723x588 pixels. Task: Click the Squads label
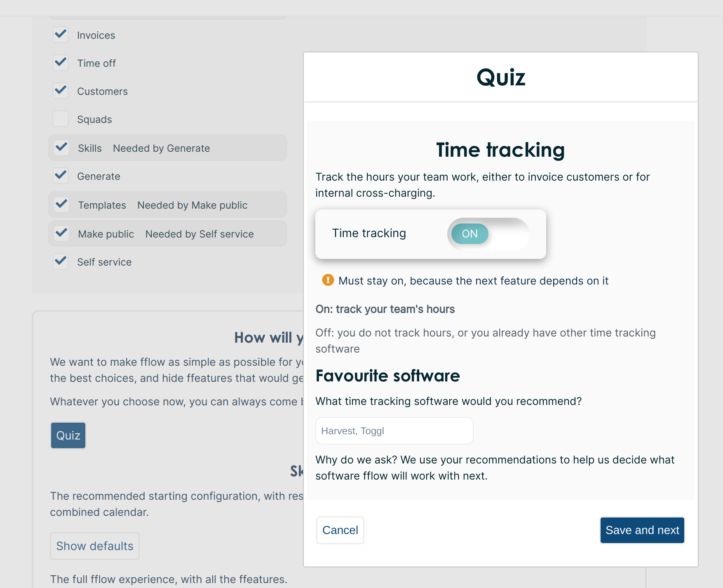click(x=94, y=120)
